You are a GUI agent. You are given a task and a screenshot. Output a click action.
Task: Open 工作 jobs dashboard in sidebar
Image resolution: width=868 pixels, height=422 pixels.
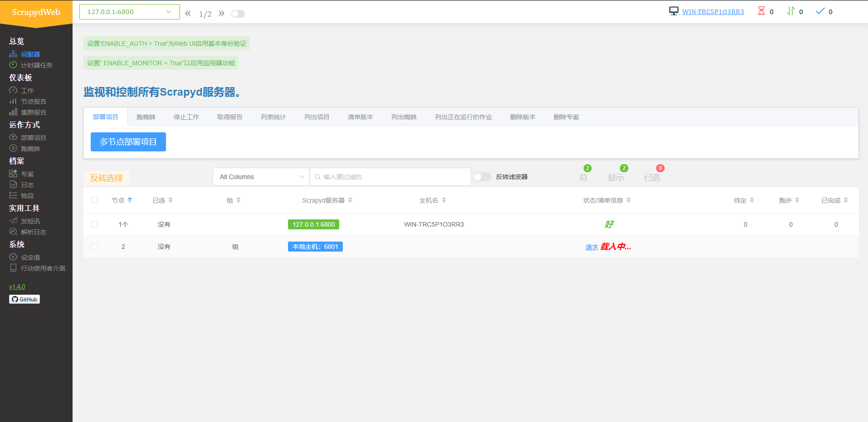coord(22,91)
